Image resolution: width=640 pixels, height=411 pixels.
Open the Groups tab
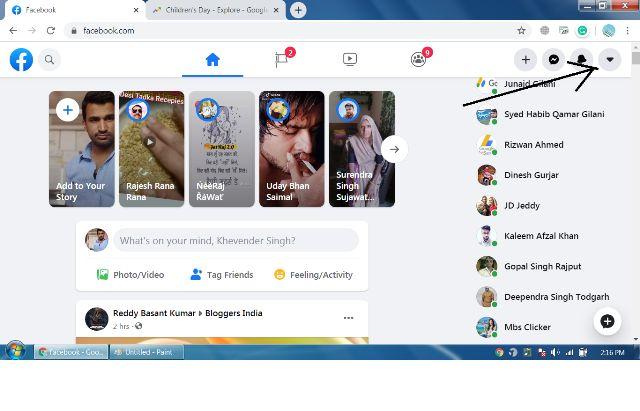coord(419,60)
